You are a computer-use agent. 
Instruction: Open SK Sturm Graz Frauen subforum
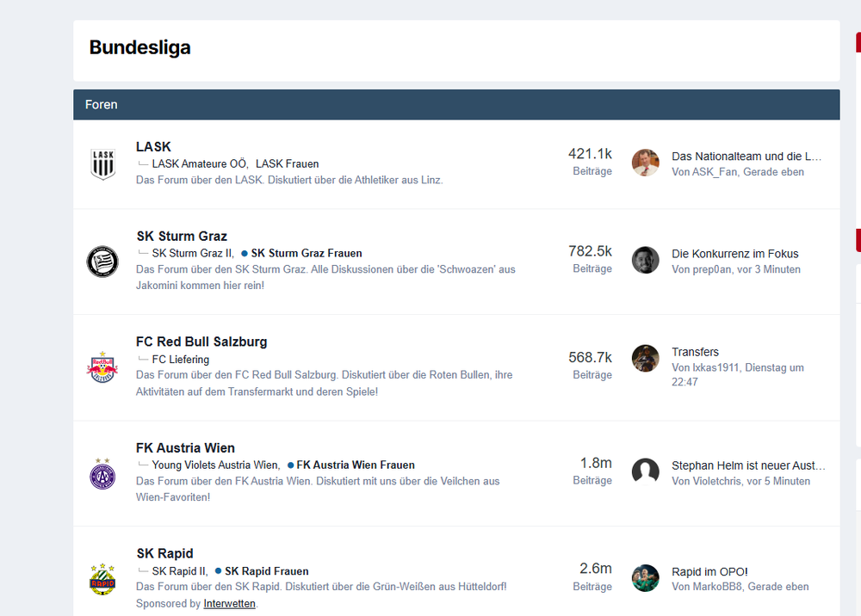(307, 254)
